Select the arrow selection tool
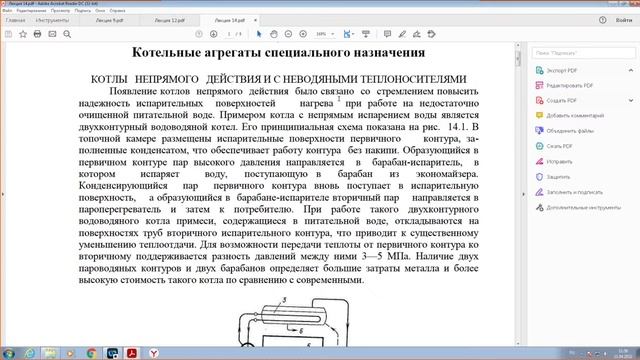 click(x=258, y=34)
